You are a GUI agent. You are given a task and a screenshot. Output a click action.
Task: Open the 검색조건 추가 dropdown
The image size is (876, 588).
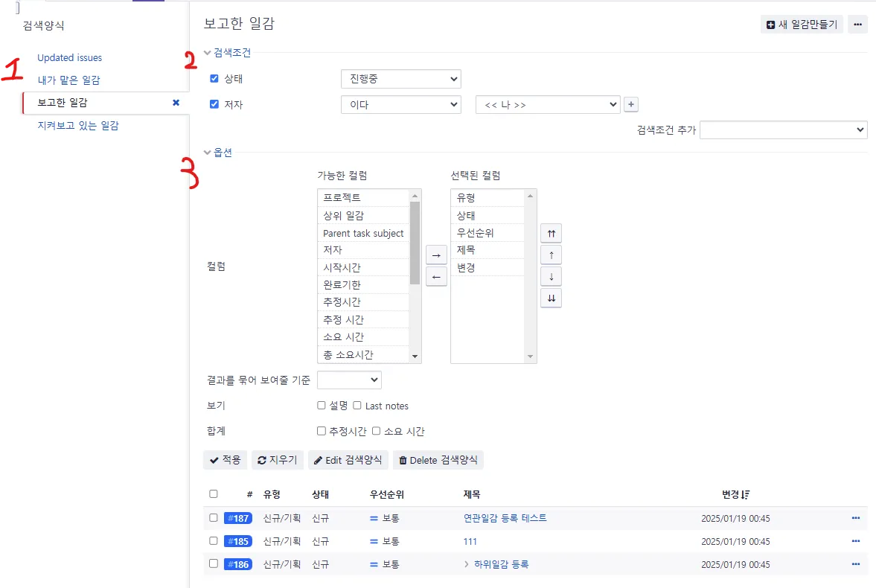tap(783, 130)
